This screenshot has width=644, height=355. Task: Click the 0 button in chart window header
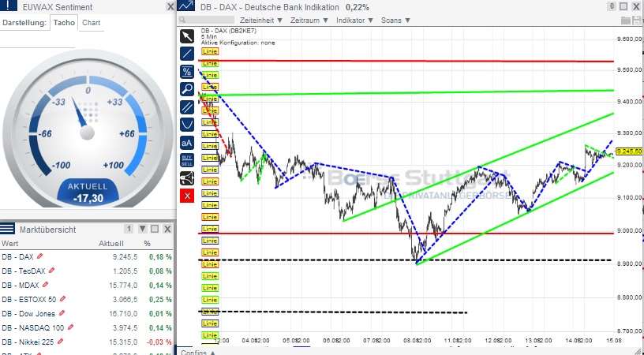(612, 6)
